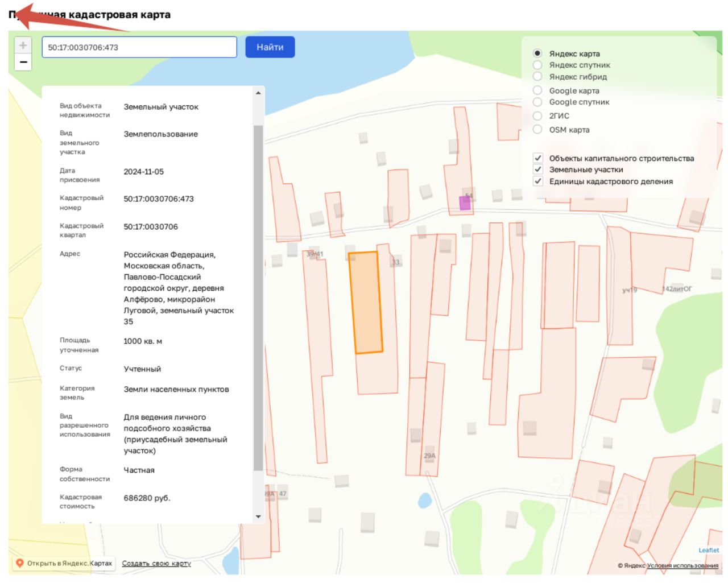The height and width of the screenshot is (583, 728).
Task: Click the status value Учтенный
Action: pos(142,369)
